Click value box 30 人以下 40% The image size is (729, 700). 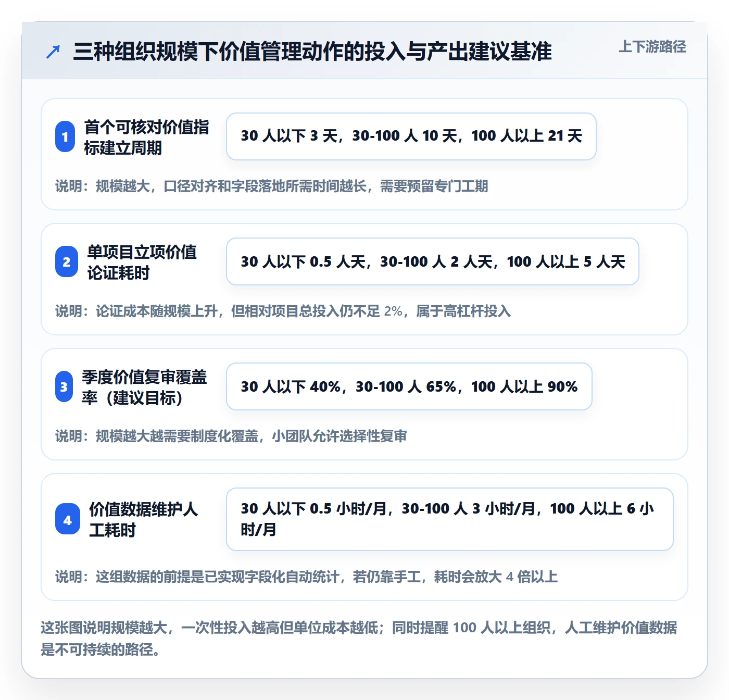(409, 386)
